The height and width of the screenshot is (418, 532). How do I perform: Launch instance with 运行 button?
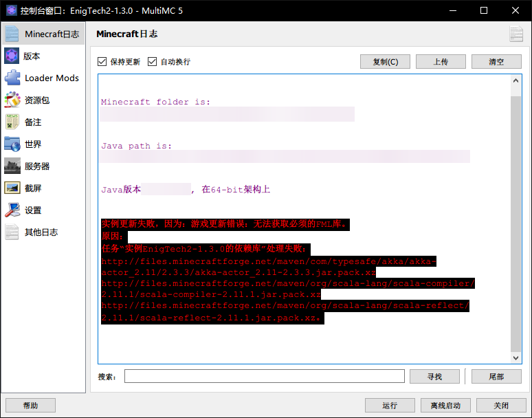click(389, 406)
